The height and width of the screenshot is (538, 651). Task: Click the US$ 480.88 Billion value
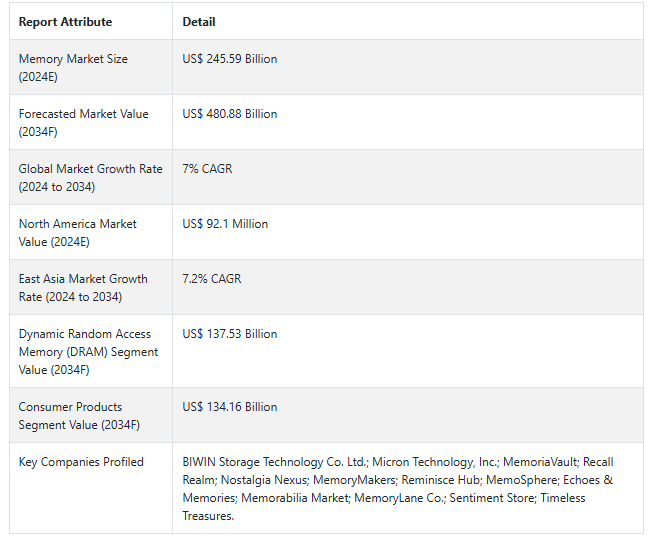[x=230, y=114]
